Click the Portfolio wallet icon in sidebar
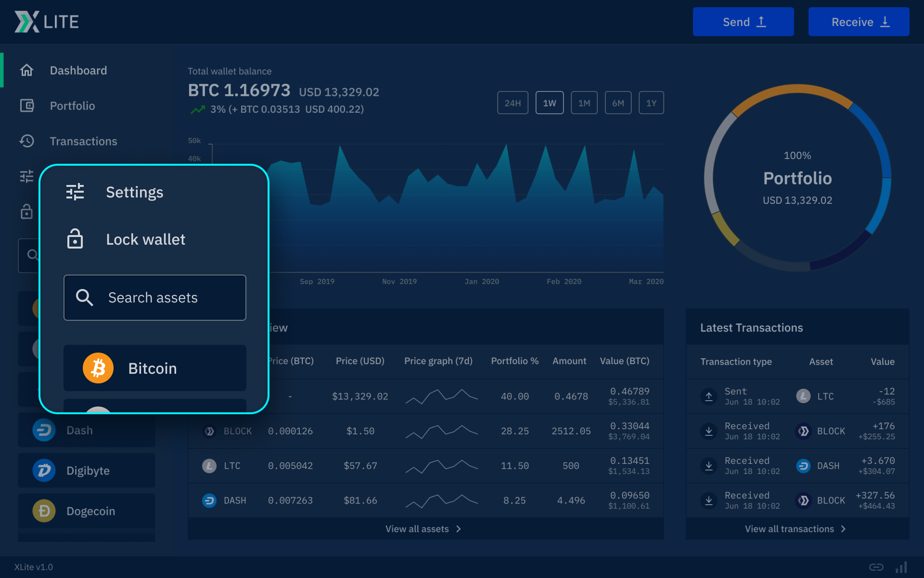Image resolution: width=924 pixels, height=578 pixels. (x=26, y=105)
